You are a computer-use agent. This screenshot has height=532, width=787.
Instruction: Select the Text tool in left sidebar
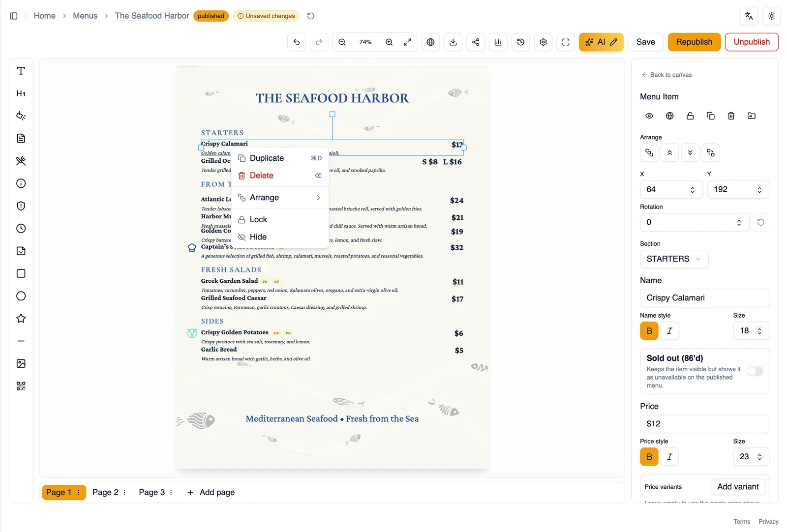[x=21, y=71]
